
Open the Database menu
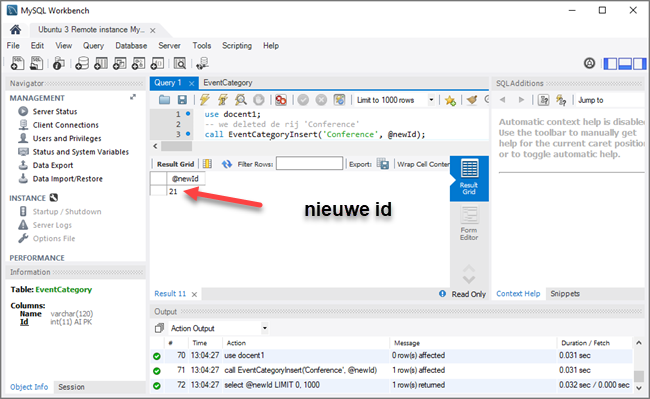131,46
